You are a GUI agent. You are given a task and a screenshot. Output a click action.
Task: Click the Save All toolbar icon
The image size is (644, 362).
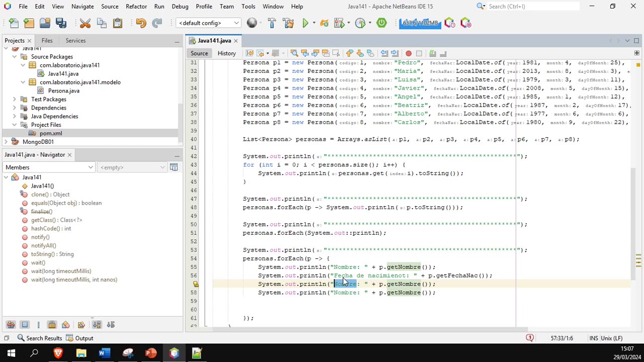coord(61,23)
